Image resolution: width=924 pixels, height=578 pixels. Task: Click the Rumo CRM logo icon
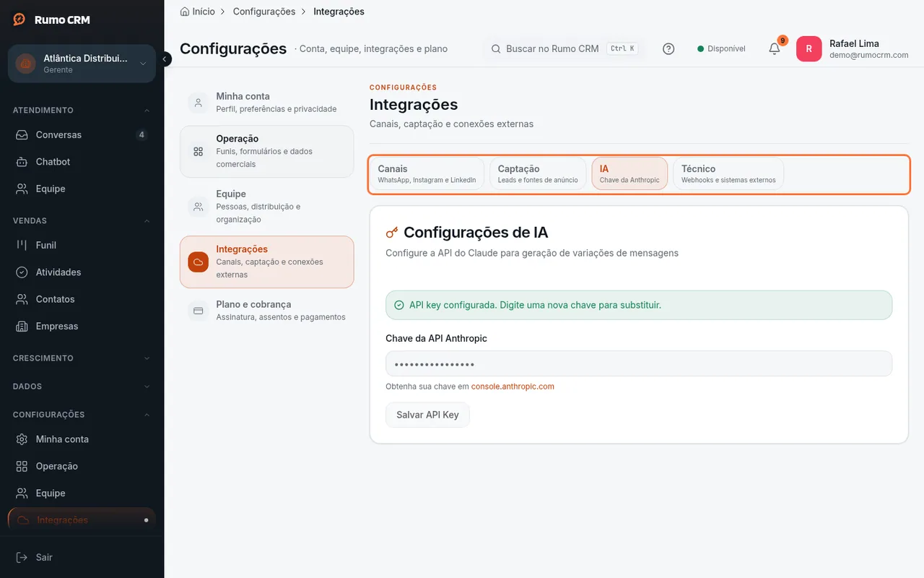click(x=19, y=20)
